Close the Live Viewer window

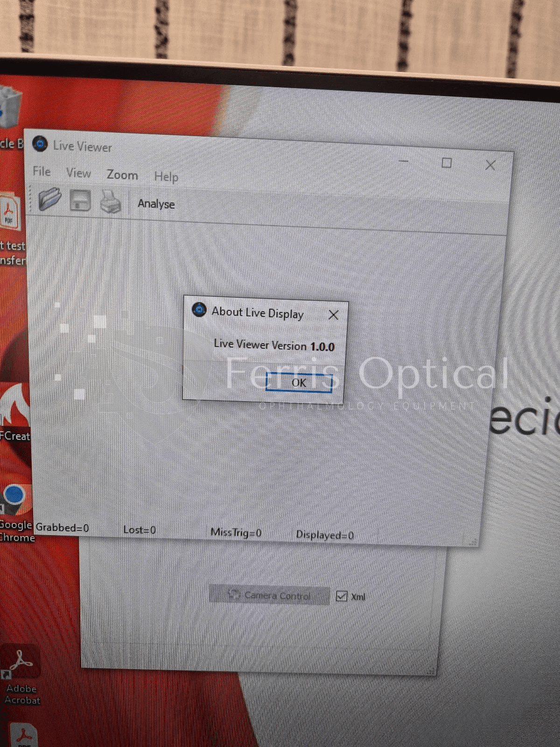tap(490, 165)
